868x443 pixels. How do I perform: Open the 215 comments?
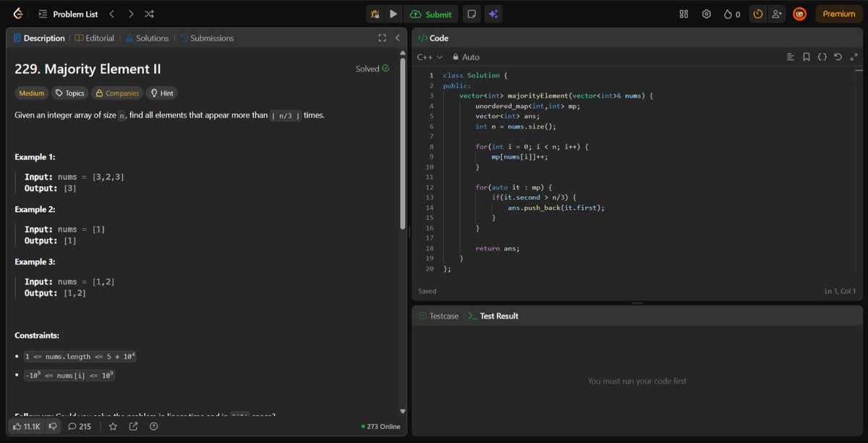[80, 426]
